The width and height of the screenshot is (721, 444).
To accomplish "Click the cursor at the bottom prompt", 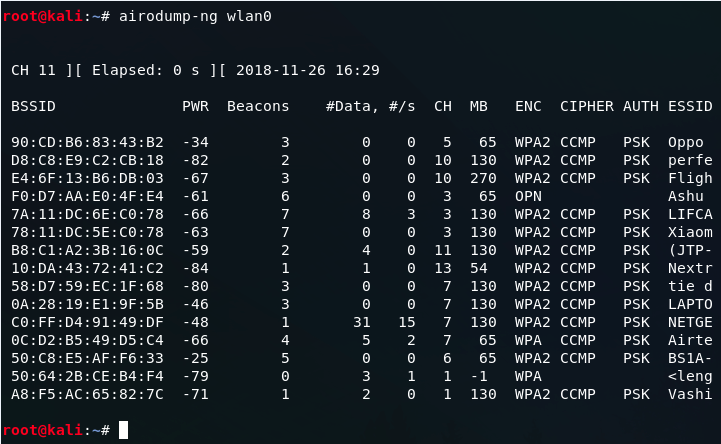I will click(123, 430).
